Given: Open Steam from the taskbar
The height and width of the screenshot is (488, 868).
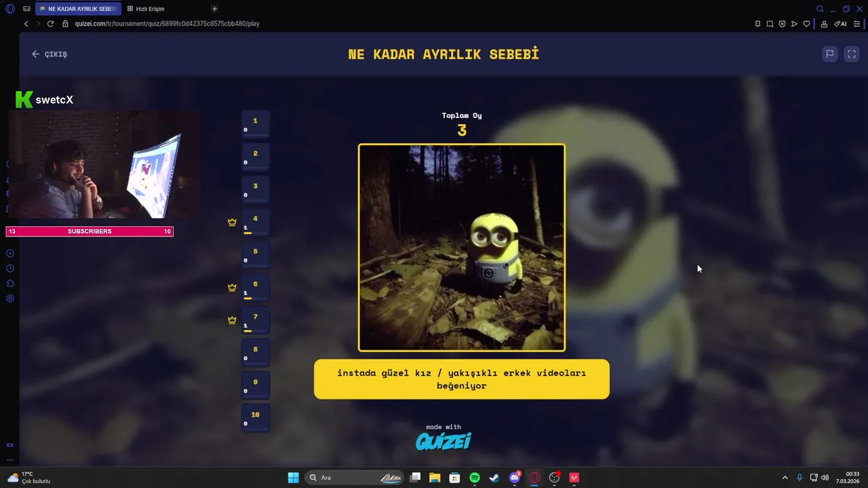Looking at the screenshot, I should point(494,478).
